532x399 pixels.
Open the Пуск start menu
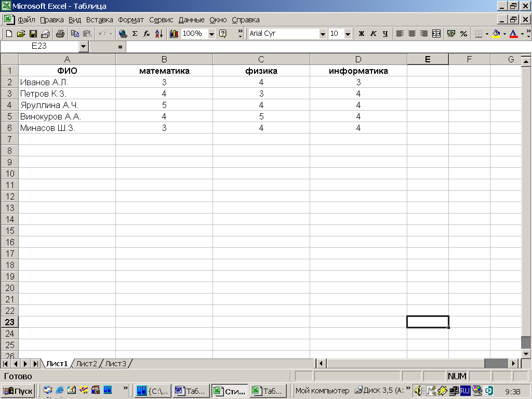pos(18,391)
